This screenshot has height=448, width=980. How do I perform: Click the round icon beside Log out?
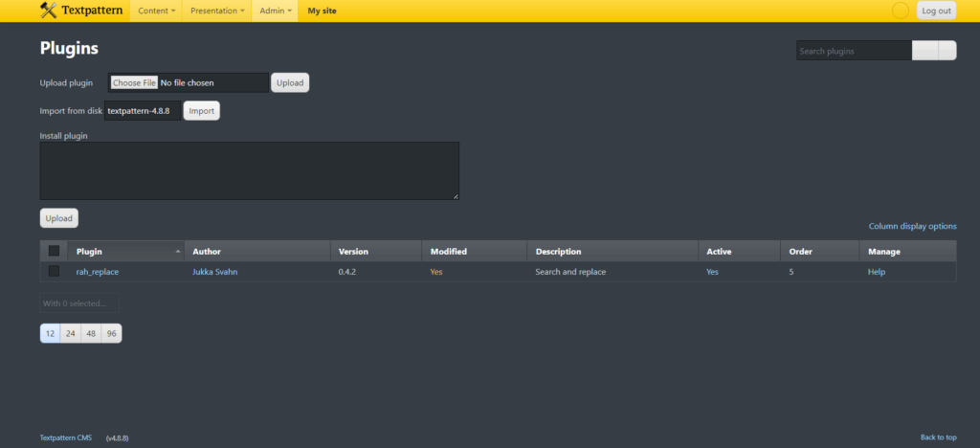900,11
